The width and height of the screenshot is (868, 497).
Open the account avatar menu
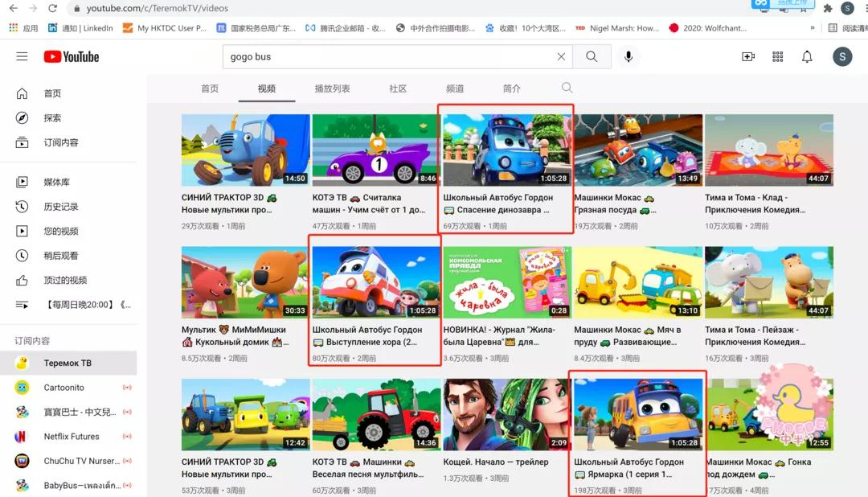[x=842, y=56]
